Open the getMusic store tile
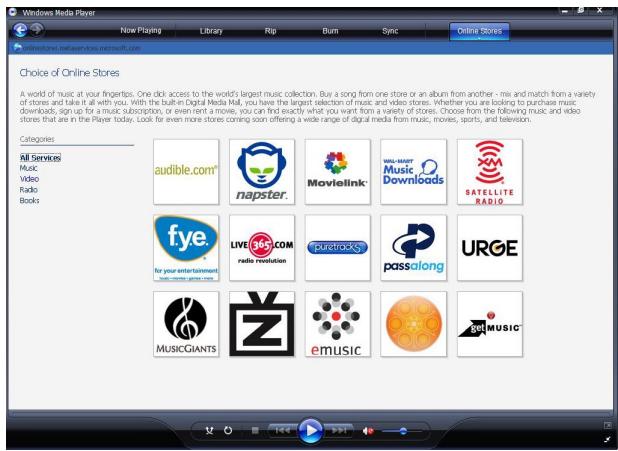Image resolution: width=618 pixels, height=451 pixels. [x=490, y=324]
